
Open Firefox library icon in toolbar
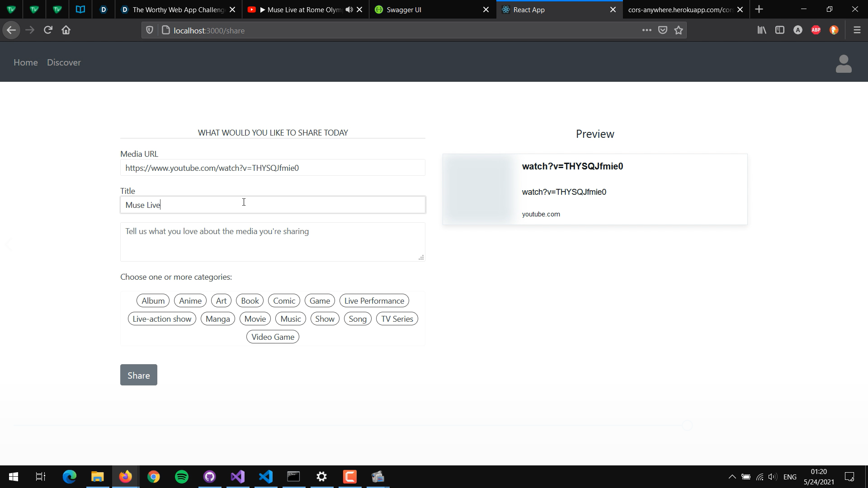point(762,30)
